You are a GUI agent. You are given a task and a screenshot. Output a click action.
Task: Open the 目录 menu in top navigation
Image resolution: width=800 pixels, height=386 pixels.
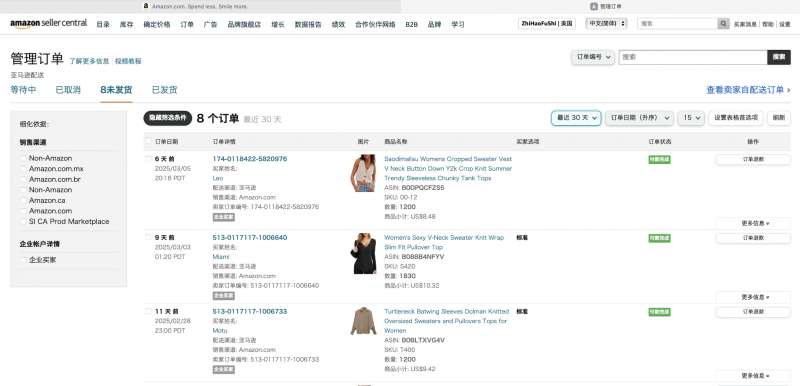tap(103, 24)
